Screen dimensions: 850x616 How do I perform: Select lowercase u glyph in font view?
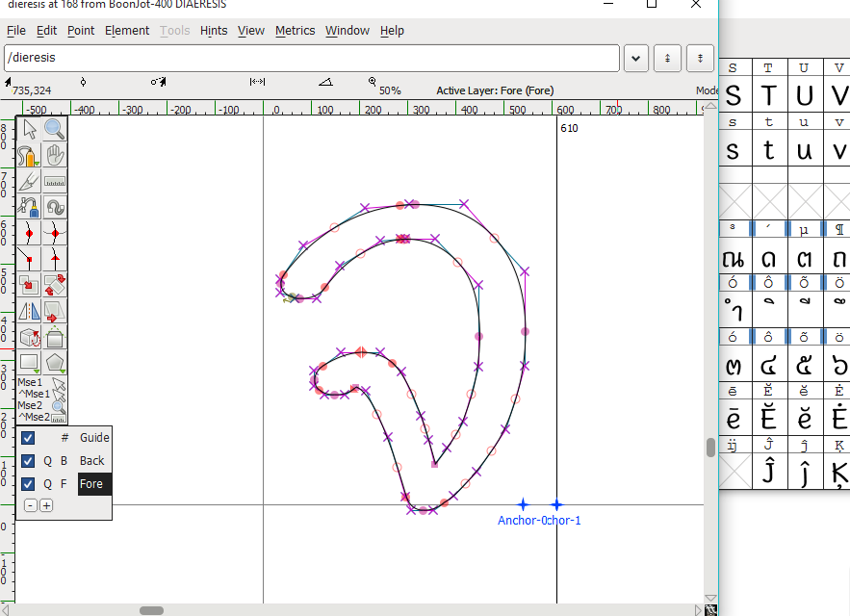point(805,150)
